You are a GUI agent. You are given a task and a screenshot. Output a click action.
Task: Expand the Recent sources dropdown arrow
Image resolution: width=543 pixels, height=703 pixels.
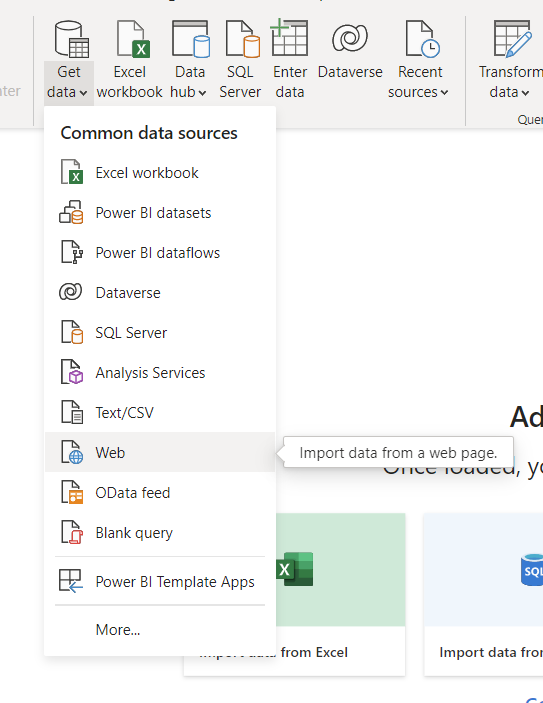point(444,93)
